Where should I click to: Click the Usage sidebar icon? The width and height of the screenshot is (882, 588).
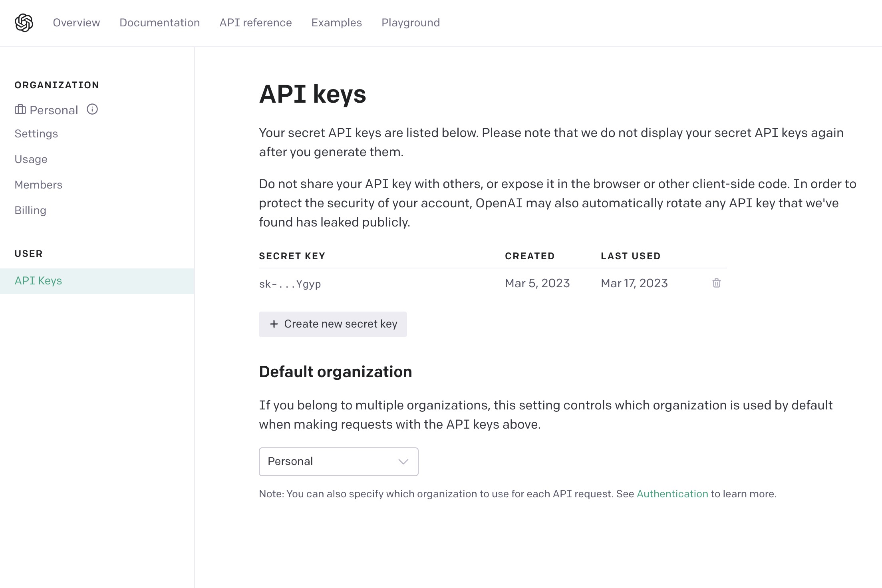pyautogui.click(x=31, y=159)
